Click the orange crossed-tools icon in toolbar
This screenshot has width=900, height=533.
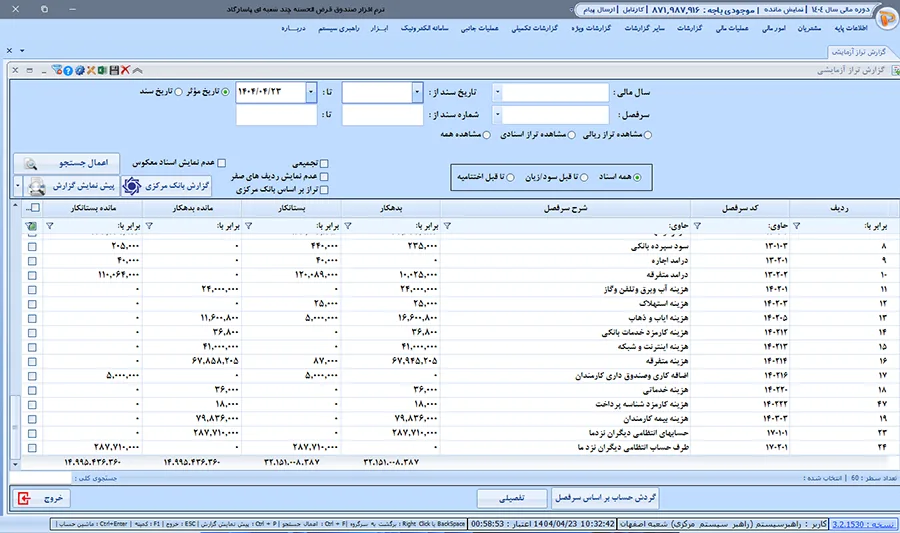91,71
